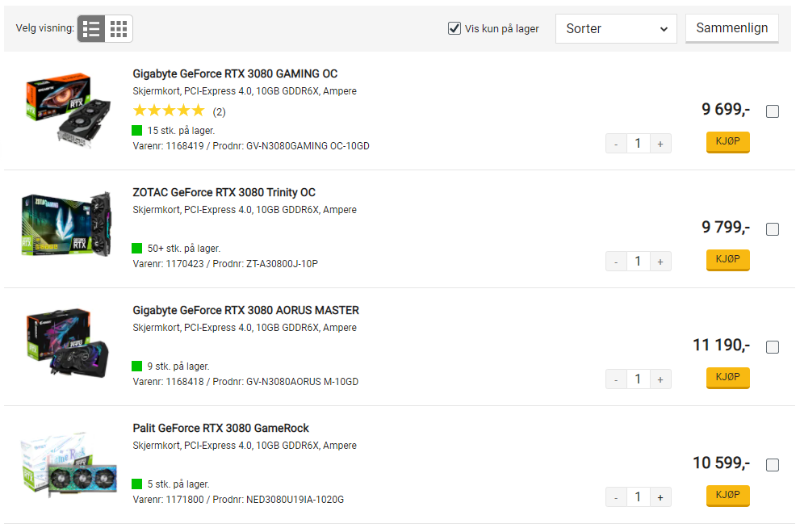The width and height of the screenshot is (800, 532).
Task: Buy ZOTAC Trinity OC with KJØP
Action: tap(727, 260)
